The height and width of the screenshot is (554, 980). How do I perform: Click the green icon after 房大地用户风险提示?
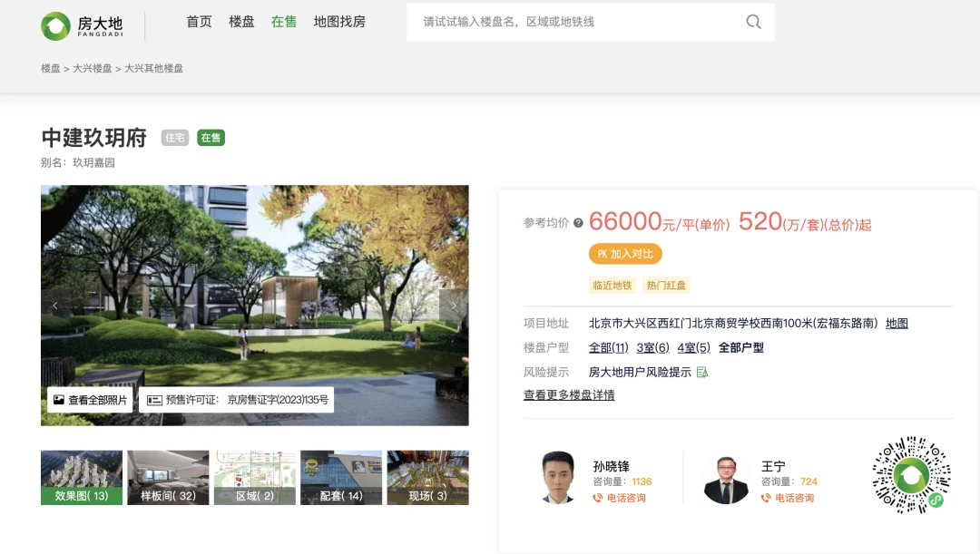click(x=702, y=371)
